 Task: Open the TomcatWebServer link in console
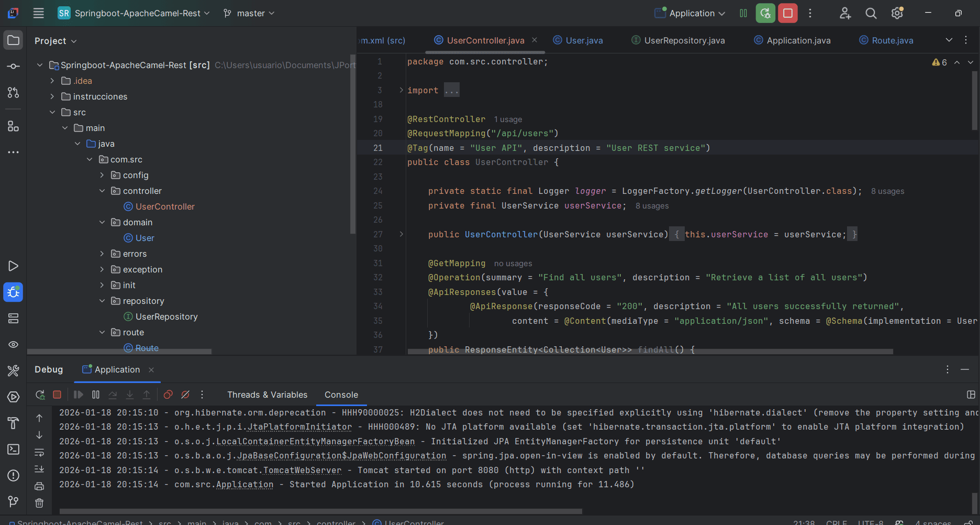pyautogui.click(x=302, y=471)
